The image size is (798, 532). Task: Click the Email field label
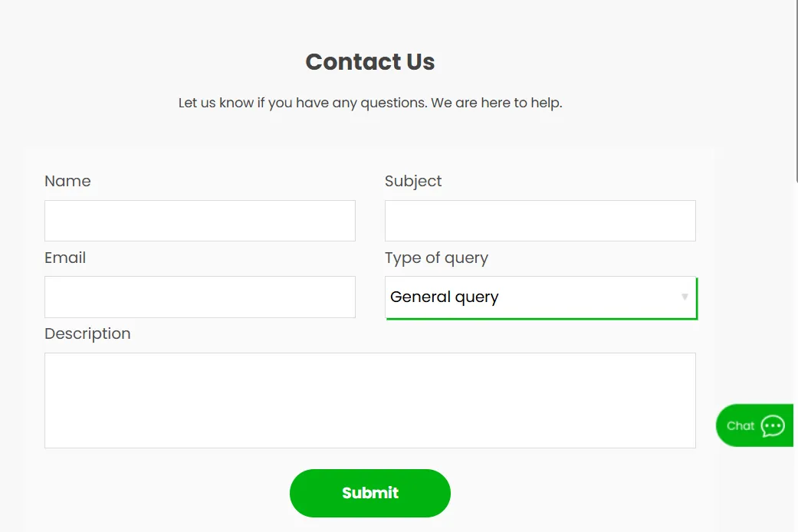[65, 258]
